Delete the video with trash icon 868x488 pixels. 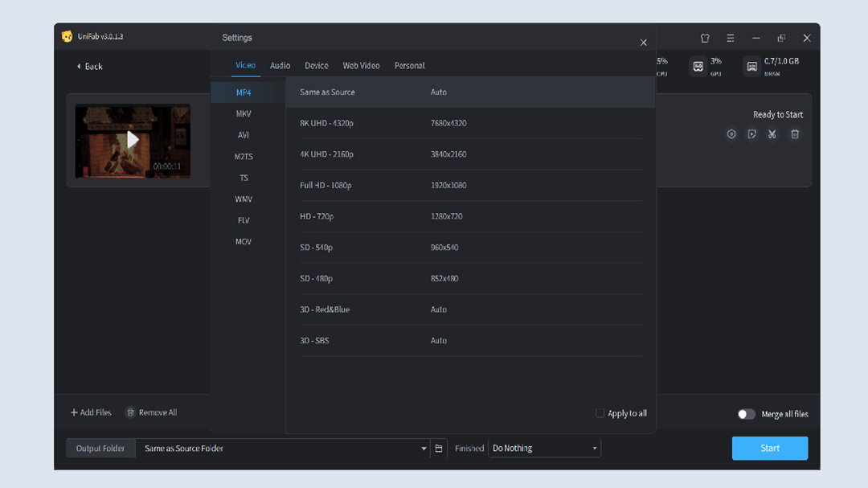coord(795,134)
